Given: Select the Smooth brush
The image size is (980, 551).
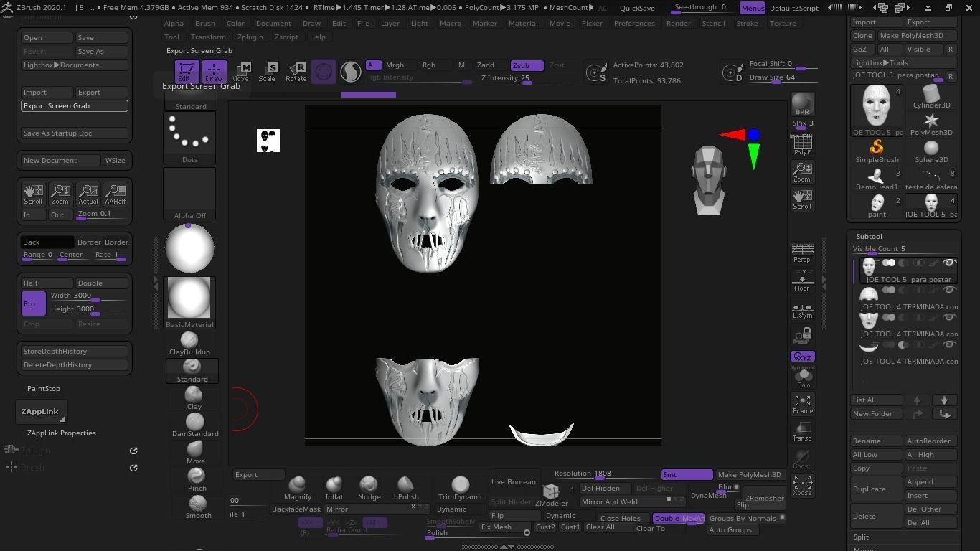Looking at the screenshot, I should (x=198, y=507).
